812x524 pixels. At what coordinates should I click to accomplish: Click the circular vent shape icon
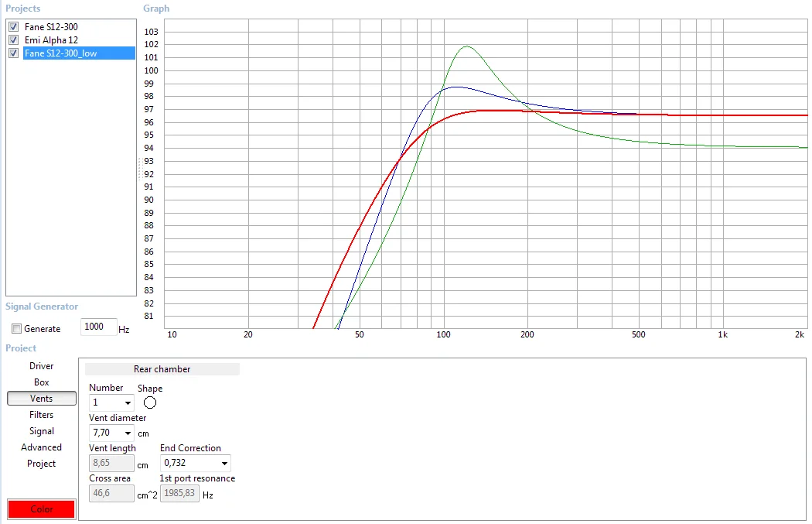coord(150,402)
